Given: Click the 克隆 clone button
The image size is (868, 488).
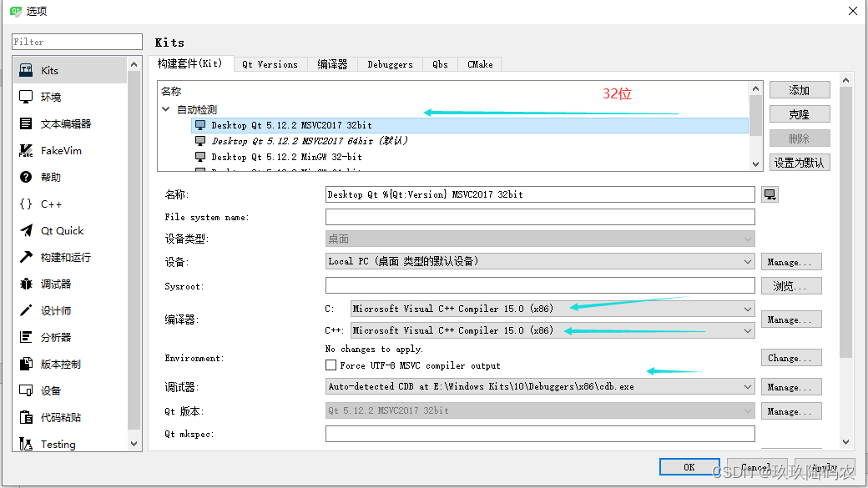Looking at the screenshot, I should pyautogui.click(x=800, y=114).
